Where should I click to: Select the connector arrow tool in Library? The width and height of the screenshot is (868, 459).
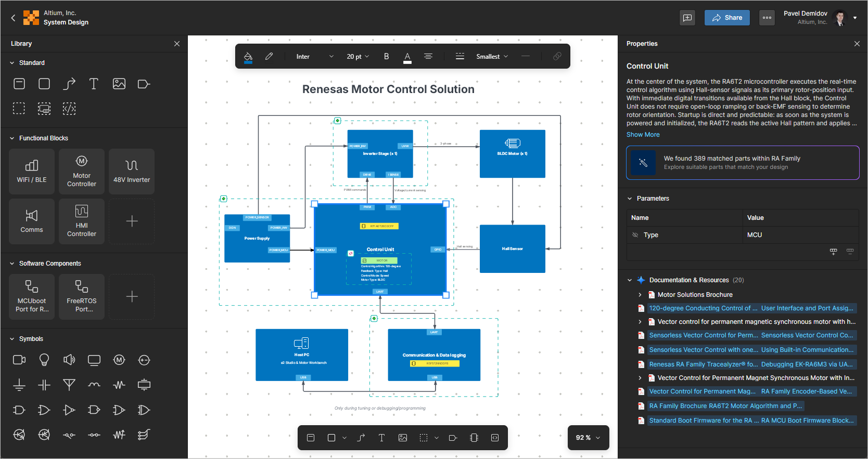coord(69,84)
